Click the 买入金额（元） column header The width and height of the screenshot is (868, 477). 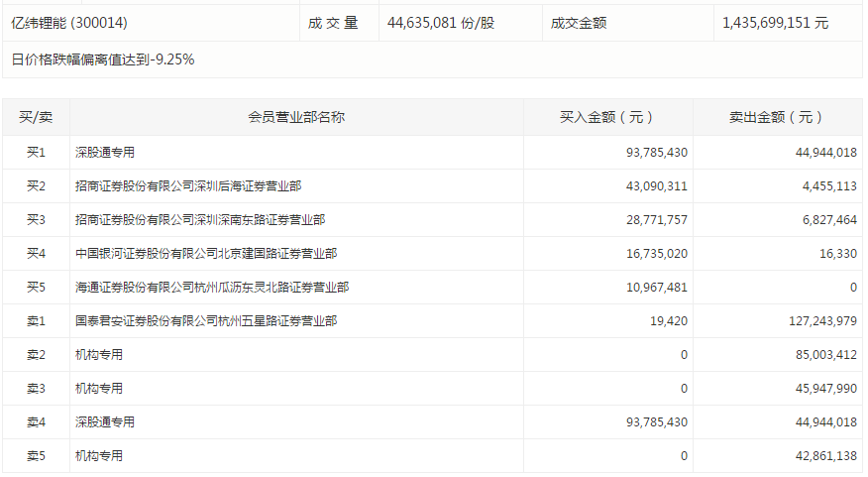click(606, 117)
